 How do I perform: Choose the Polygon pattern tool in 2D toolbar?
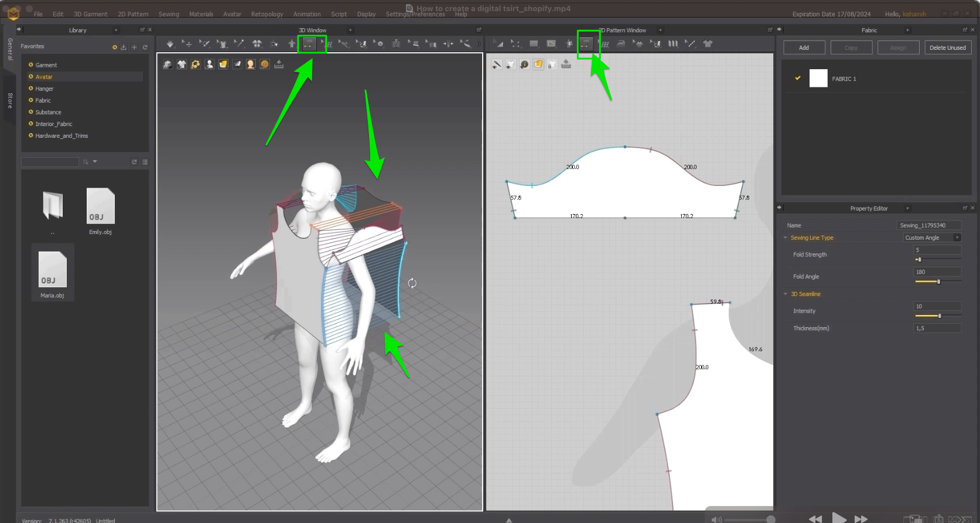pos(551,44)
